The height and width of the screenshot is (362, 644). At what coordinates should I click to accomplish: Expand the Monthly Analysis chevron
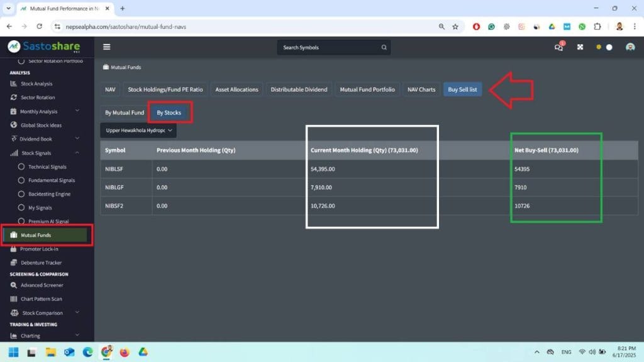(x=77, y=111)
